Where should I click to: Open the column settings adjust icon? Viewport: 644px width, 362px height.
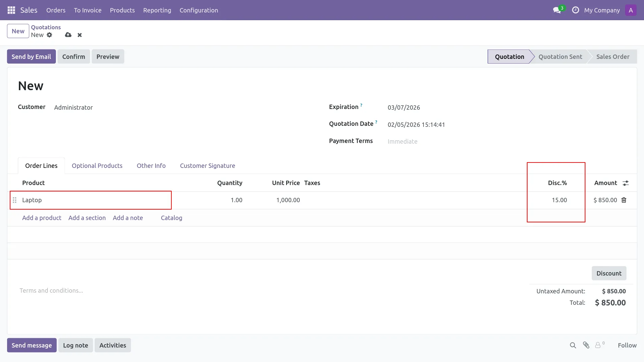coord(625,183)
